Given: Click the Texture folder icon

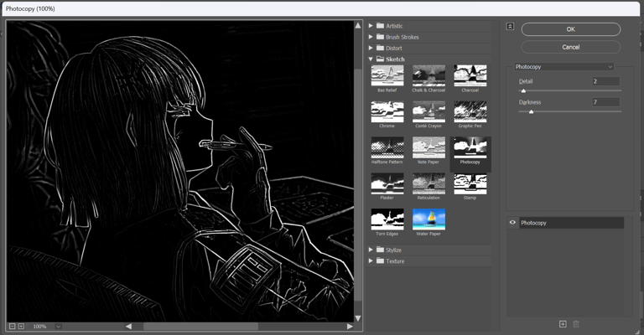Looking at the screenshot, I should pyautogui.click(x=380, y=260).
